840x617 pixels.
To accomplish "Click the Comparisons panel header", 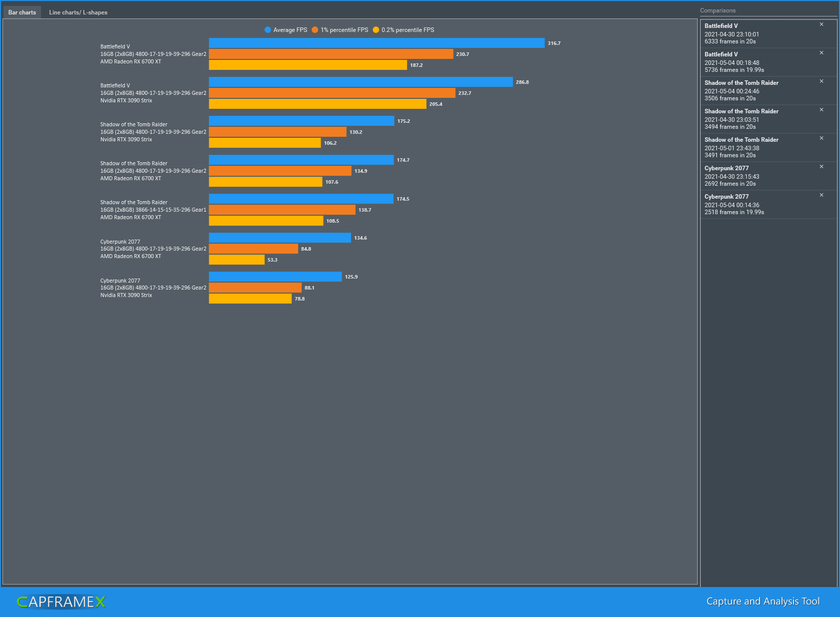I will coord(718,10).
